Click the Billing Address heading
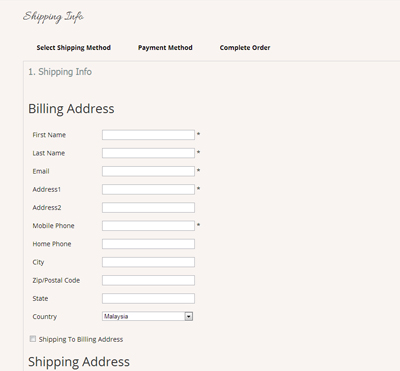 coord(71,109)
